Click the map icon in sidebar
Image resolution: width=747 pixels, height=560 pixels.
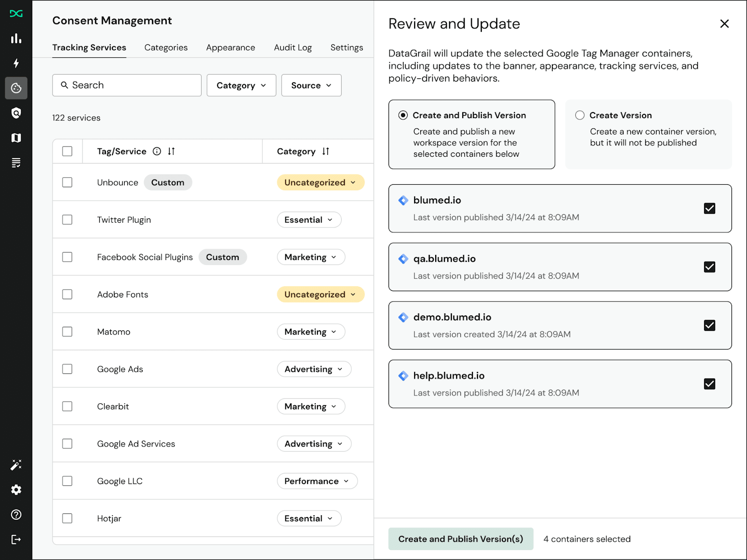tap(16, 138)
